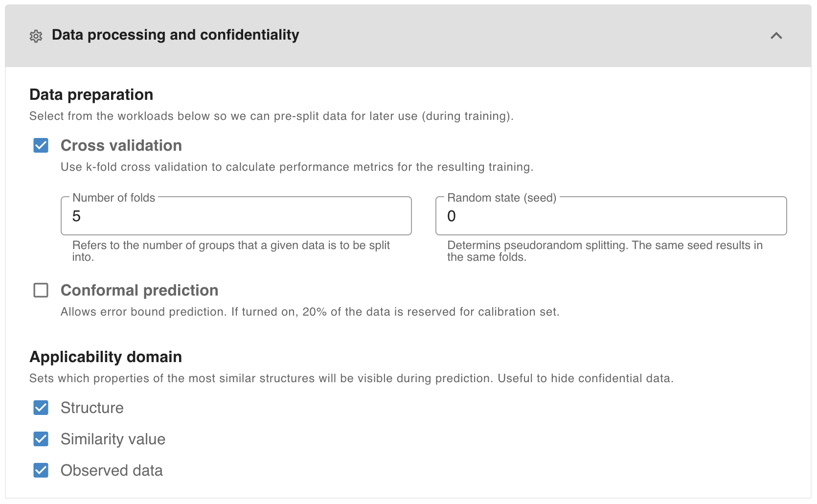This screenshot has width=817, height=504.
Task: Click the "Cross validation" label text
Action: (x=121, y=145)
